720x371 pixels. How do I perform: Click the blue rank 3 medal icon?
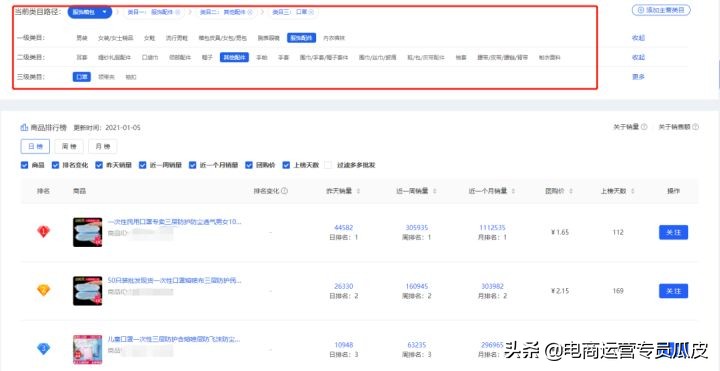tap(43, 349)
